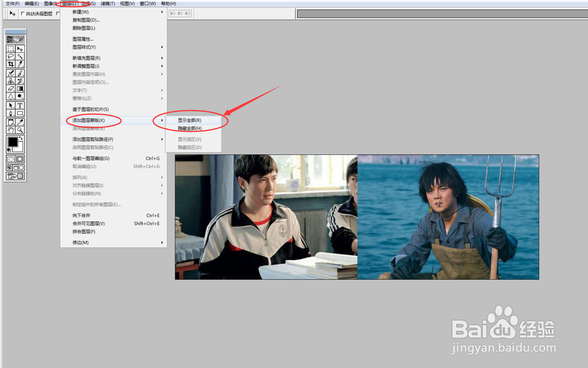Select the Blur tool
Viewport: 588px width, 368px height.
(x=11, y=96)
